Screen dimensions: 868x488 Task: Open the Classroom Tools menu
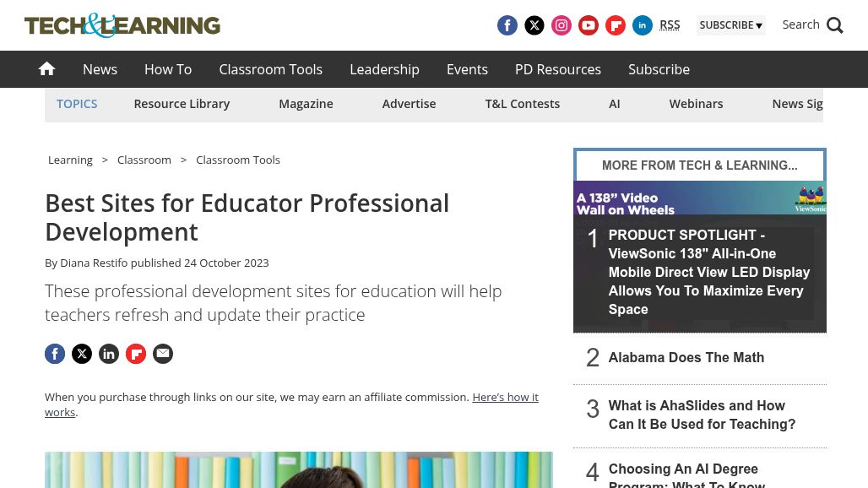click(270, 69)
